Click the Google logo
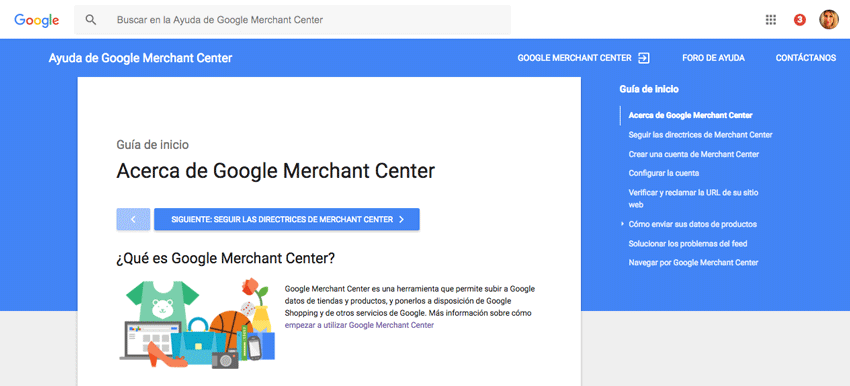This screenshot has width=850, height=386. point(36,20)
